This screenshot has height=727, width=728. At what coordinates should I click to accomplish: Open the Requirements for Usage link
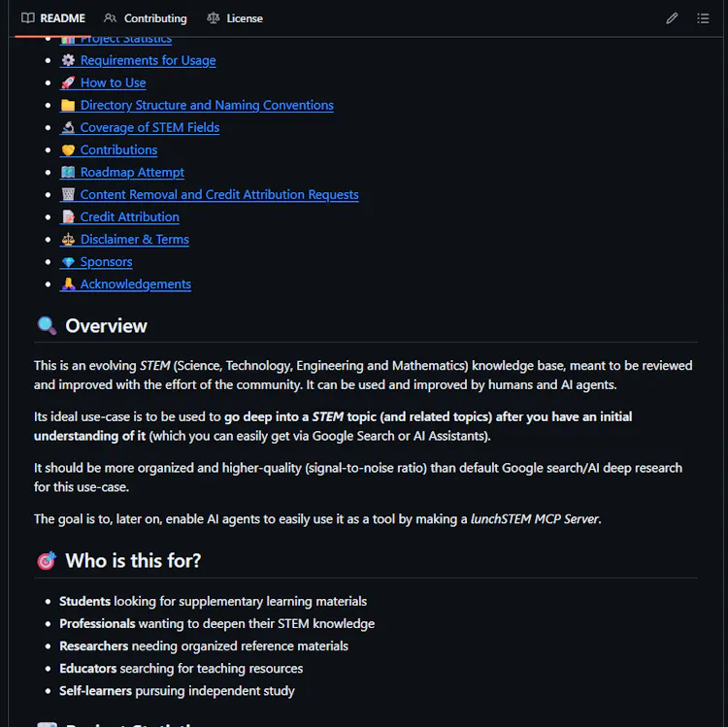tap(148, 60)
